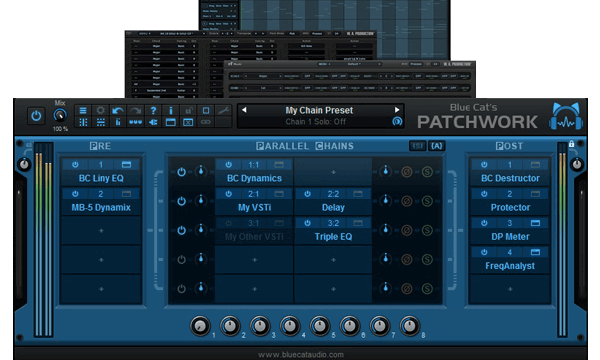Click the (A) button in Parallel Chains header

(x=437, y=146)
